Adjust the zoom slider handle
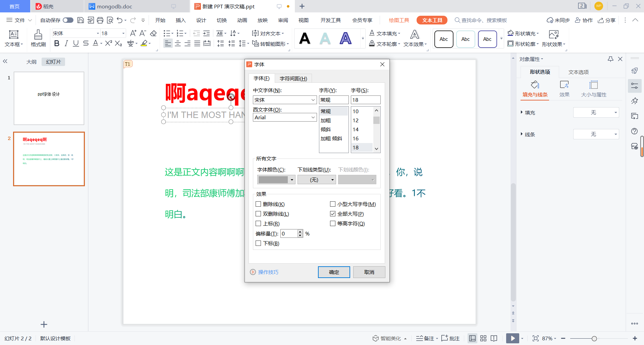 click(594, 338)
